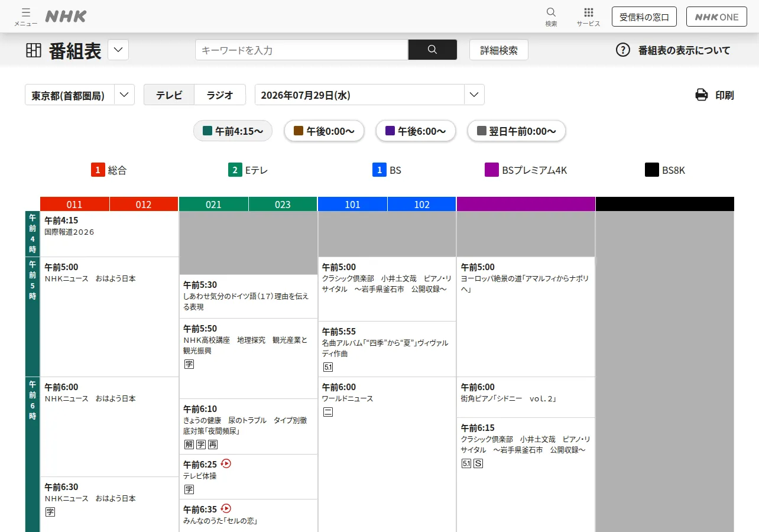Viewport: 759px width, 532px height.
Task: Open しあわせ気分のドイツ語(17) program
Action: 248,296
